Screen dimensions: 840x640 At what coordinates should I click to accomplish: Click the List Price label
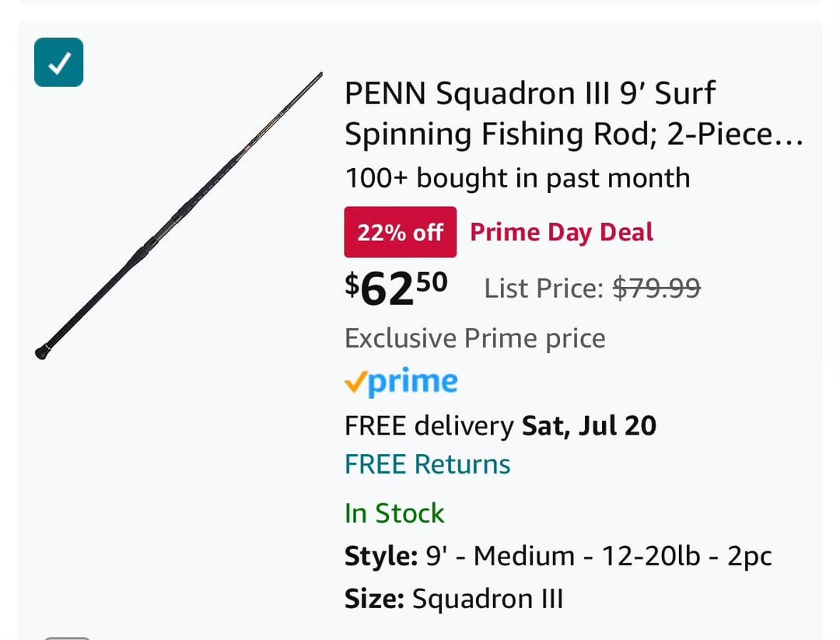click(x=544, y=289)
